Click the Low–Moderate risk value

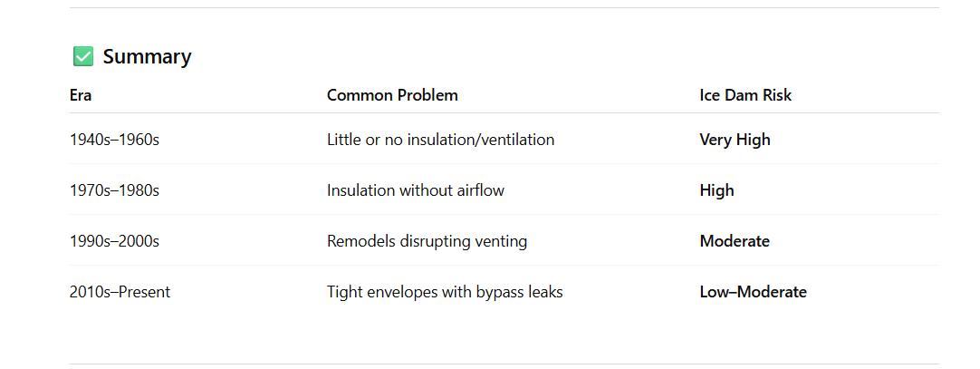click(x=753, y=292)
